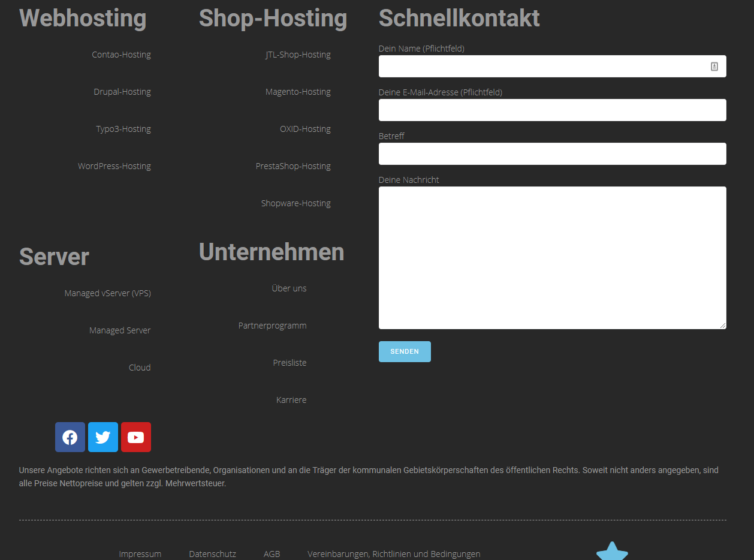Open the Impressum footer link
This screenshot has height=560, width=754.
140,554
